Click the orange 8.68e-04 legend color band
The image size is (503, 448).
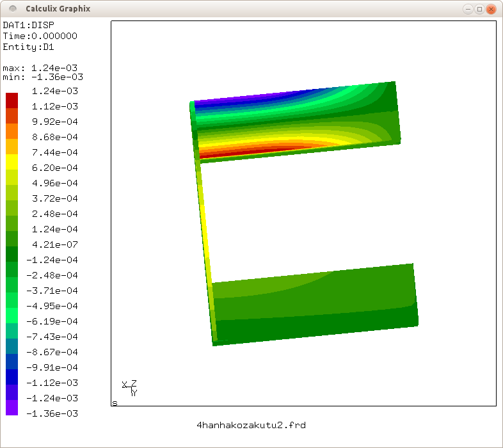12,131
